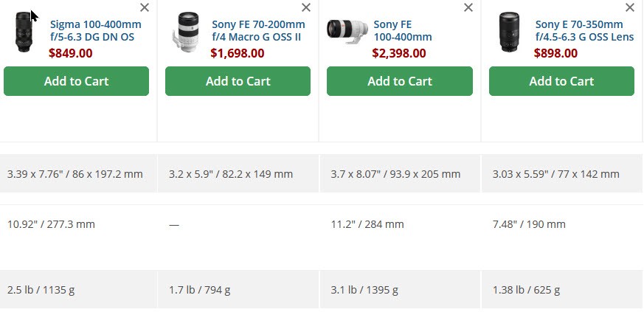Viewport: 644px width, 312px height.
Task: Open Sony E 70-350mm G OSS Lens link
Action: click(x=584, y=30)
